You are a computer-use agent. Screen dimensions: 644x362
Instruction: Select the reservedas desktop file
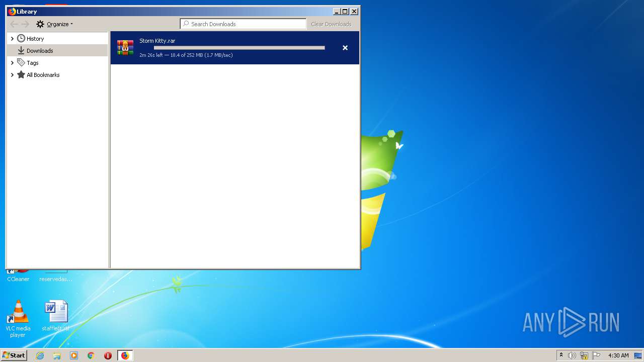pyautogui.click(x=56, y=276)
